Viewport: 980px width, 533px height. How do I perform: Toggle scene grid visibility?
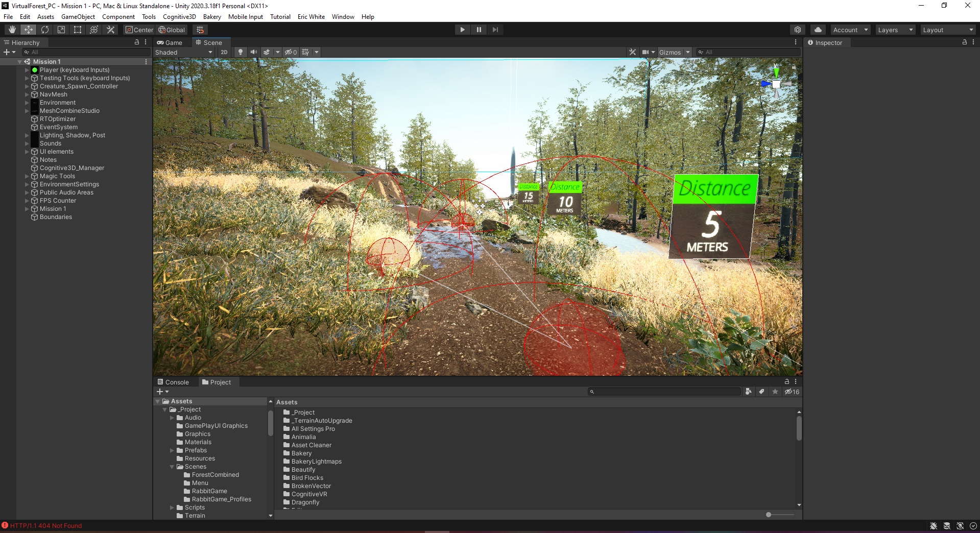click(305, 52)
